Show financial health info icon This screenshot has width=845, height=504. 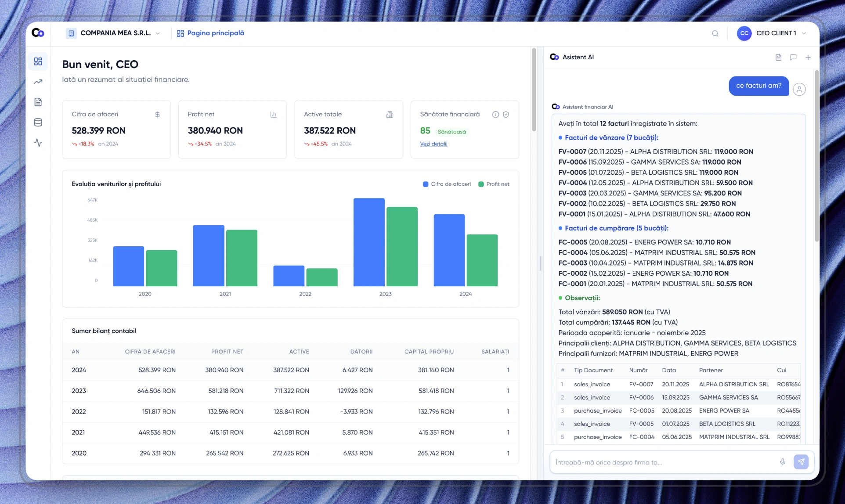click(495, 114)
